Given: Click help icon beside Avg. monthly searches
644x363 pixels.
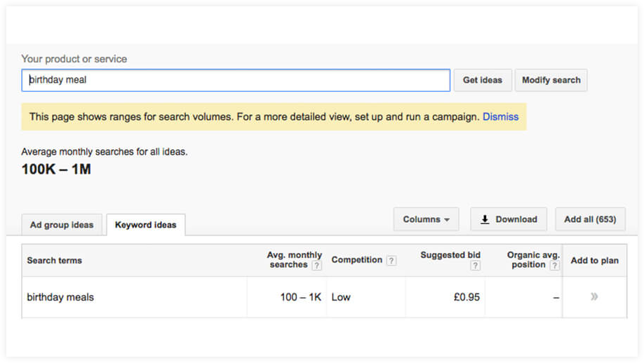Looking at the screenshot, I should 316,266.
